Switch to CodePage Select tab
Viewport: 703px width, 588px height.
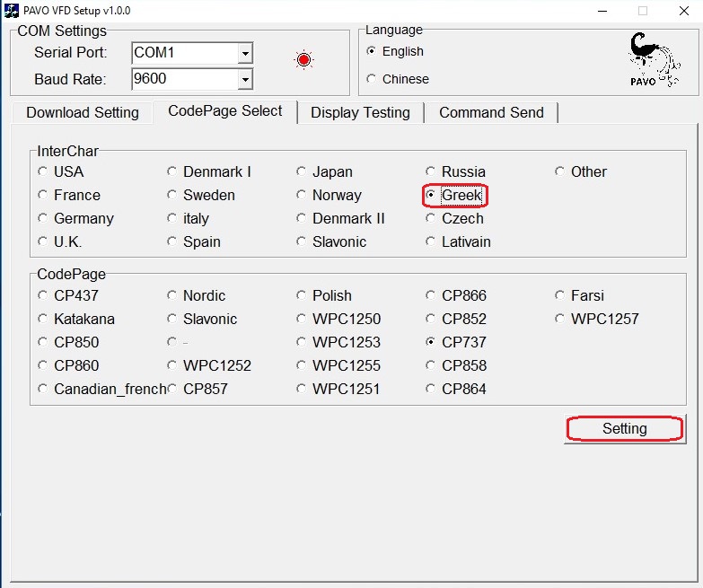(x=225, y=111)
